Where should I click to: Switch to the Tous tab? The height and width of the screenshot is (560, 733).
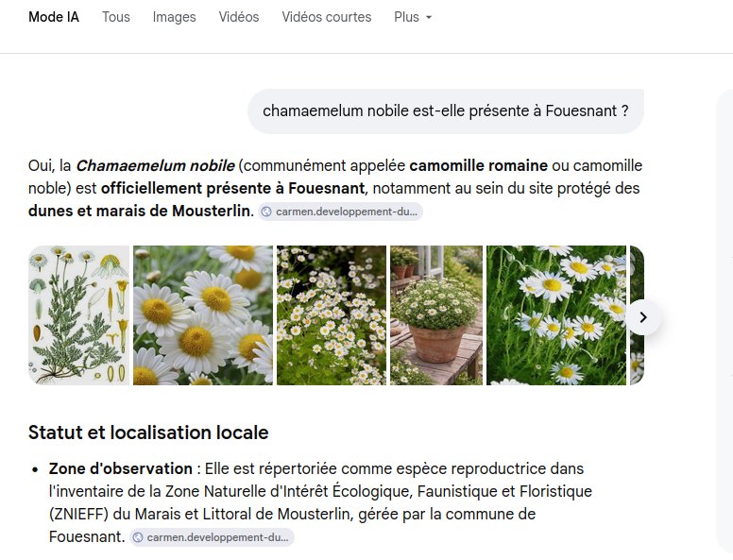116,17
